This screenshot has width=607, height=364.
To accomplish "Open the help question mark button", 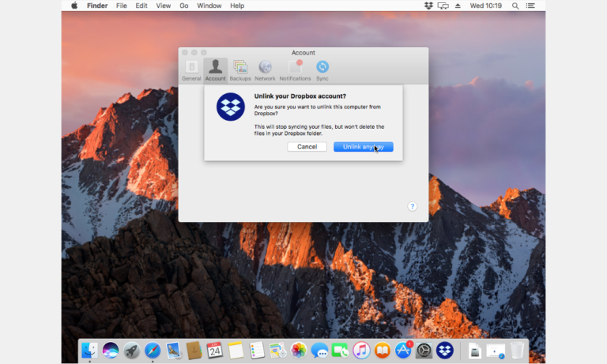I will 413,207.
